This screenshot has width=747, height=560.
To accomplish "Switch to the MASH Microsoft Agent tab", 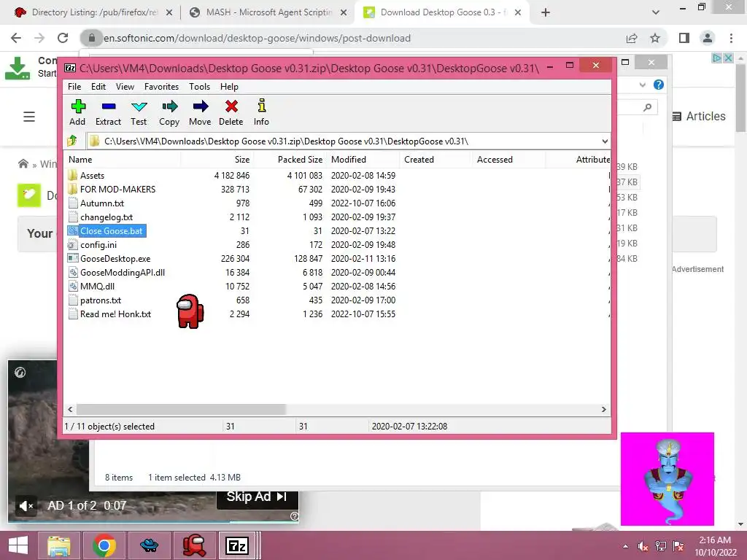I will 268,12.
